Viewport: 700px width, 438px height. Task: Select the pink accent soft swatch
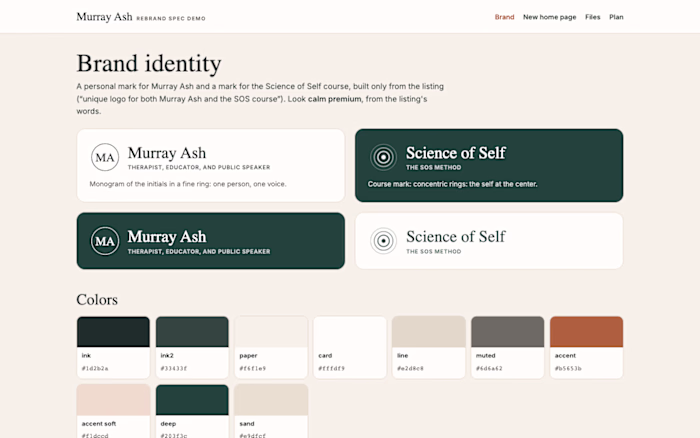tap(113, 400)
